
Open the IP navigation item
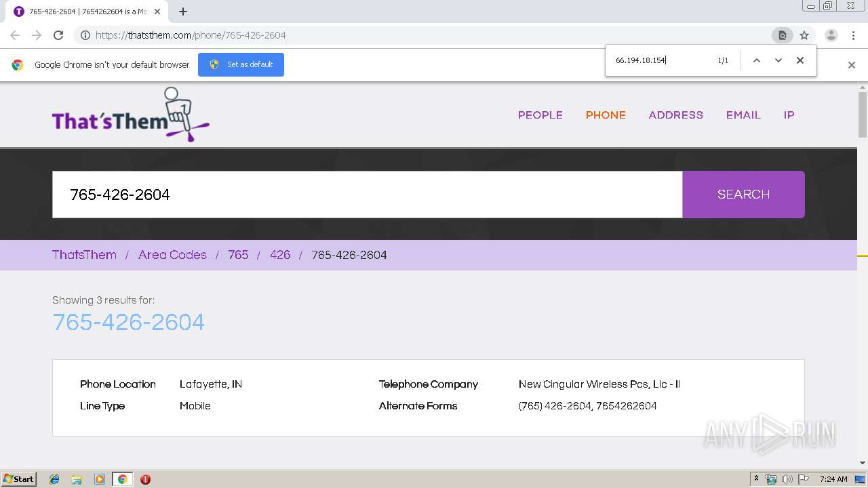pyautogui.click(x=789, y=115)
